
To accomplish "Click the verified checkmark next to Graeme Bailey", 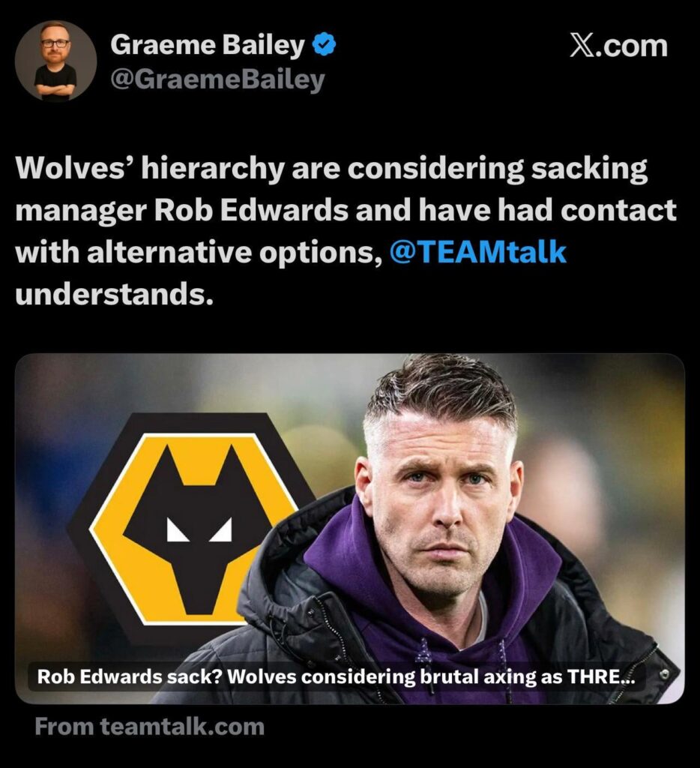I will (325, 43).
